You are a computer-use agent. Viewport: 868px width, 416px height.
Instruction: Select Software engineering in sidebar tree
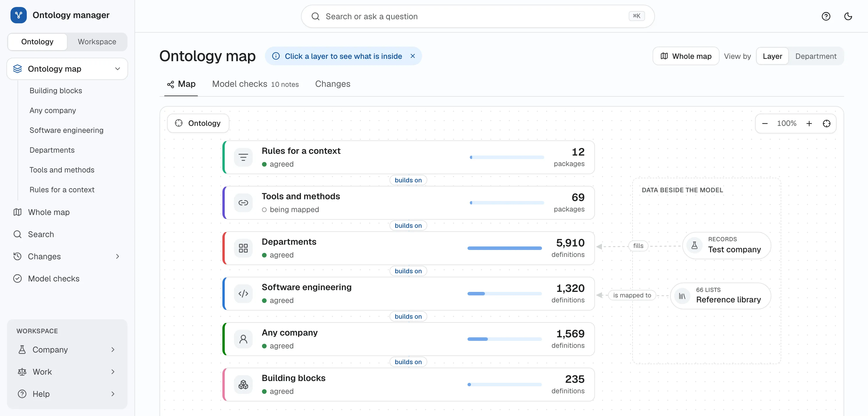[66, 131]
